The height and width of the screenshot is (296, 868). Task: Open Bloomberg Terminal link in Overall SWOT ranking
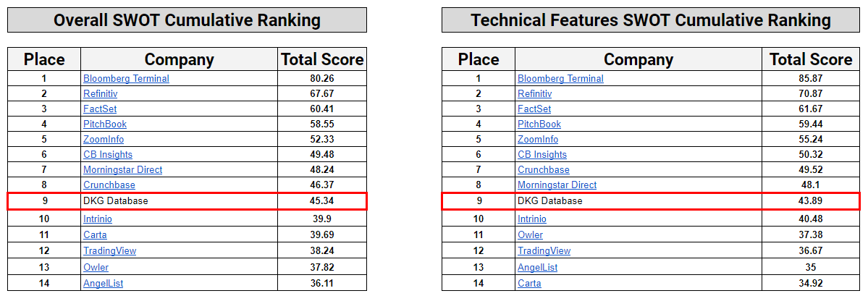(x=126, y=78)
